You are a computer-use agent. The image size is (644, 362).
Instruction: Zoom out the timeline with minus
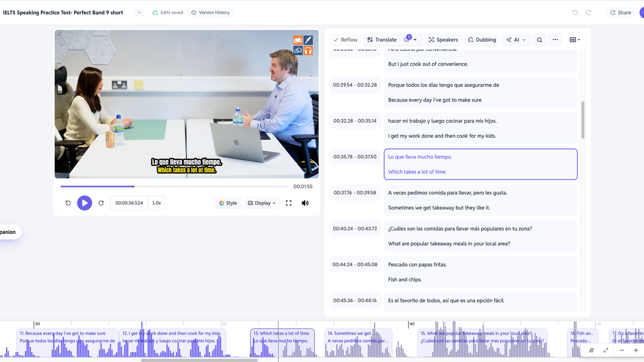click(622, 350)
